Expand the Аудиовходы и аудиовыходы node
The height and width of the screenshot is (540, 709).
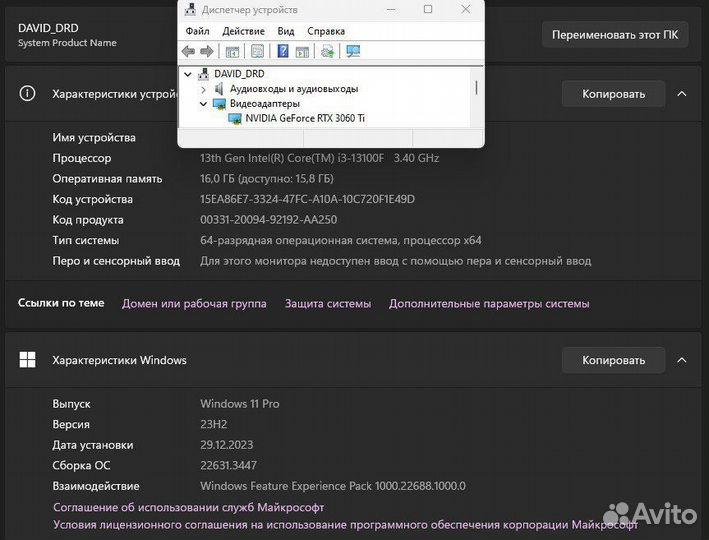[x=203, y=89]
